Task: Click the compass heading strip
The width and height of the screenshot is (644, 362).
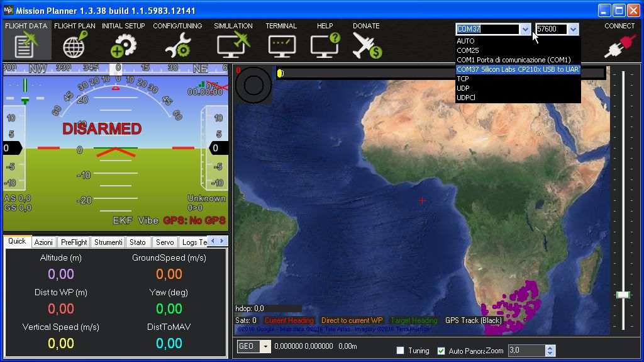Action: (116, 68)
